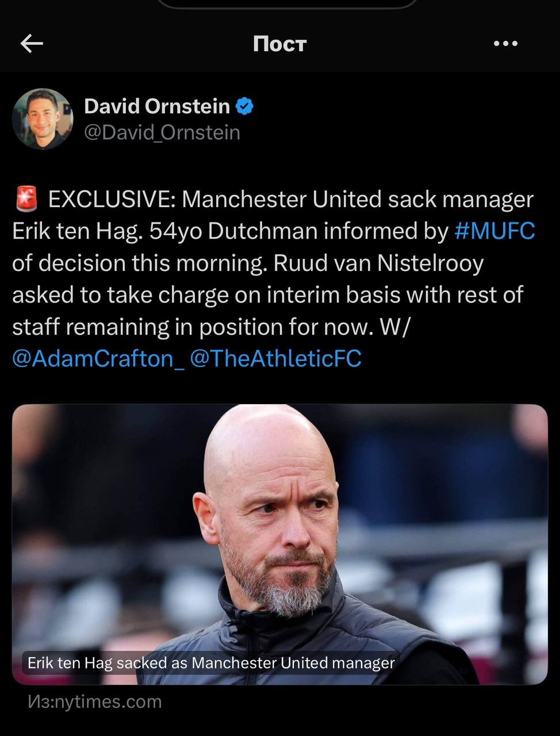Screen dimensions: 560x736
Task: Tap 'Manchester United sack manager' text
Action: (358, 200)
